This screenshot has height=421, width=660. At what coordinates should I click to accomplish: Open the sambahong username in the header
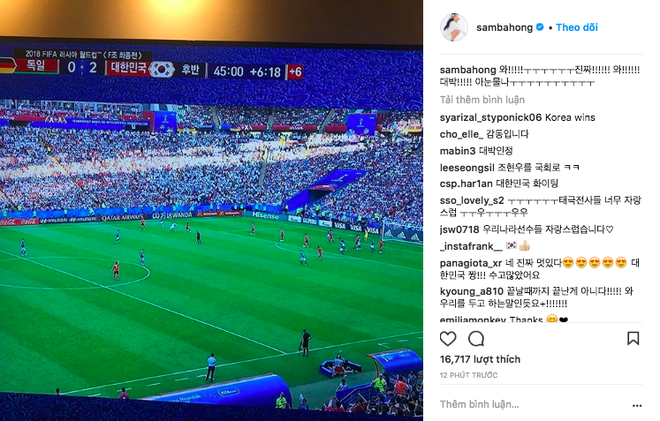point(504,27)
